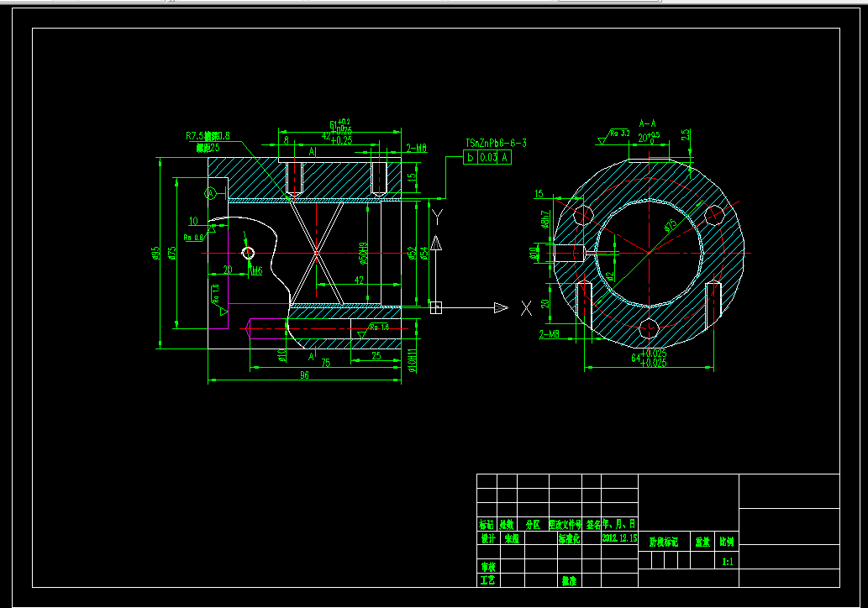This screenshot has width=868, height=608.
Task: Click the Ra 3.2 roughness label
Action: (x=620, y=134)
